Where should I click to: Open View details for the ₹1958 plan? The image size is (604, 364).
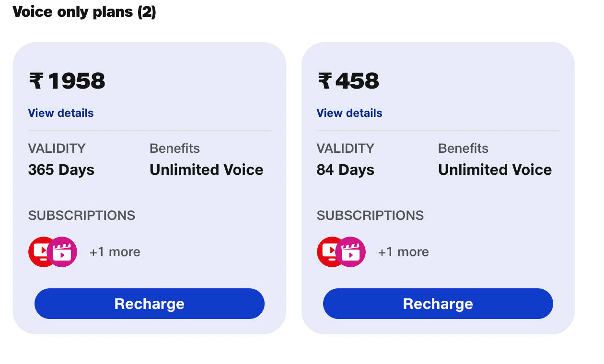click(x=61, y=113)
